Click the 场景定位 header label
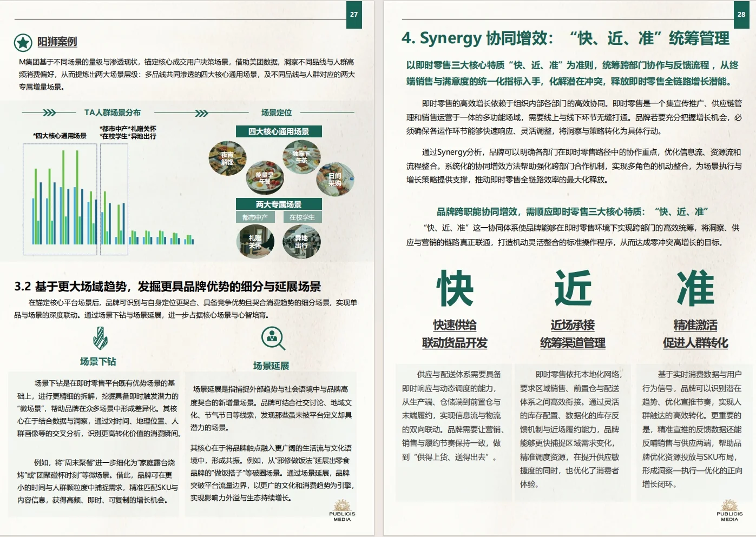This screenshot has height=537, width=756. point(277,112)
